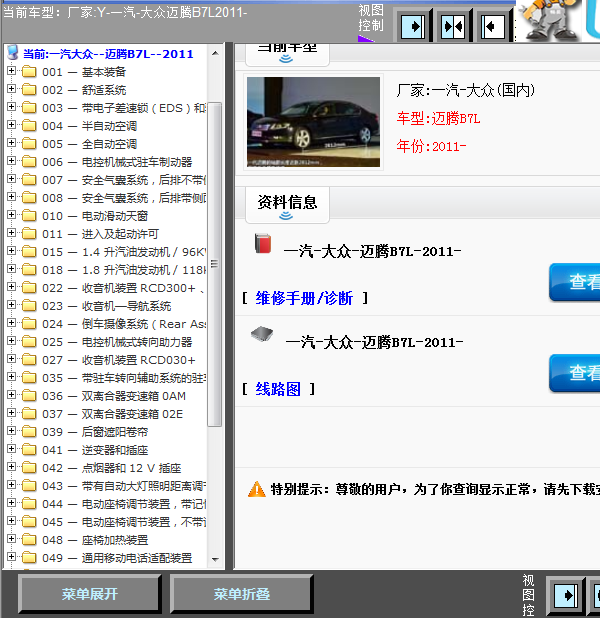Expand the 018 1.8 升汽油发动机 node
Viewport: 600px width, 618px height.
pyautogui.click(x=11, y=268)
